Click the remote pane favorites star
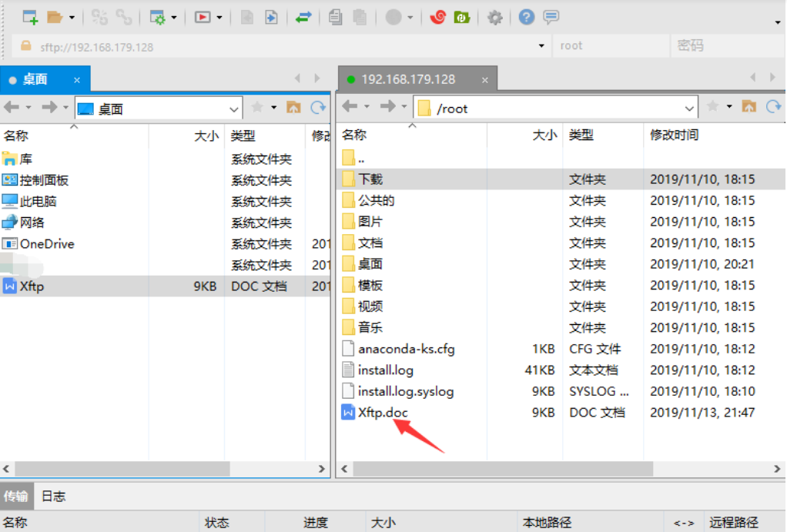The height and width of the screenshot is (532, 787). pos(713,106)
